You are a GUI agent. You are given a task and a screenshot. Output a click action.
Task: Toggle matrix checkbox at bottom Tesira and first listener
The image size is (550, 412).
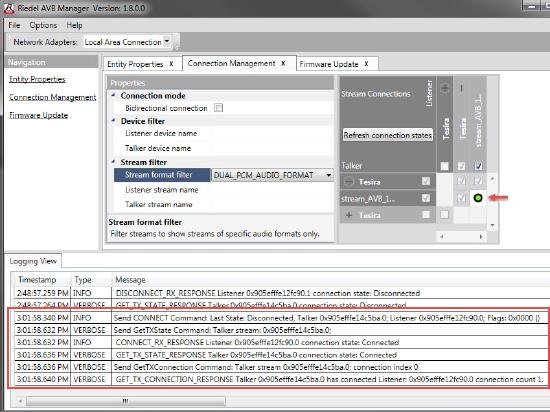point(444,215)
